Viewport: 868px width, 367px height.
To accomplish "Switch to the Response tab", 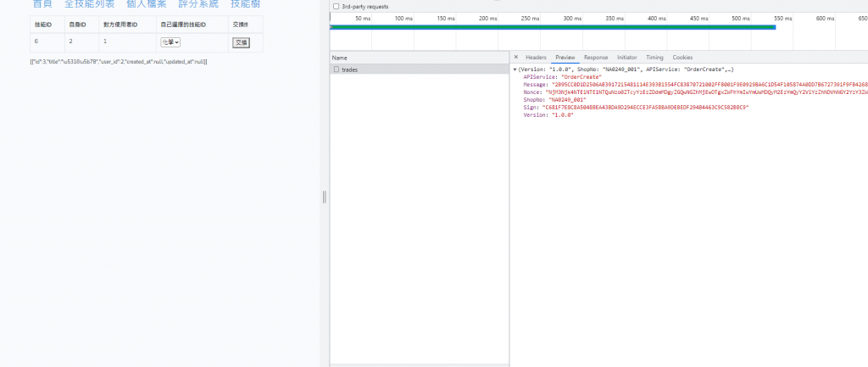I will click(x=596, y=58).
